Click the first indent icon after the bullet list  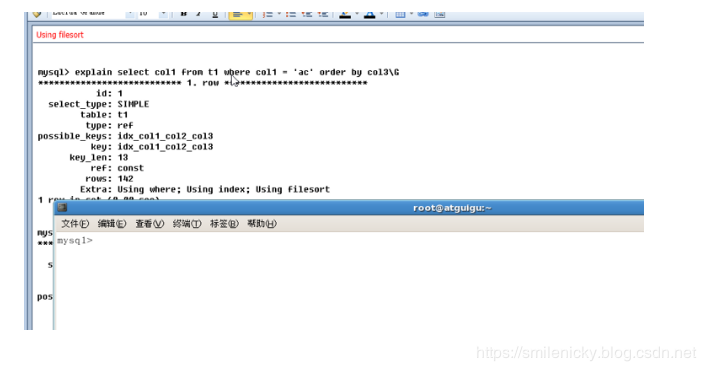(307, 14)
